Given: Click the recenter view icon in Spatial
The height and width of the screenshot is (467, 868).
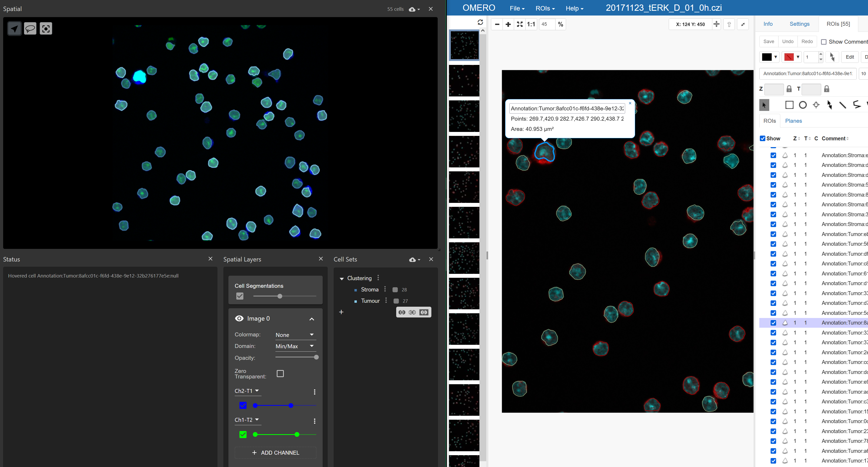Looking at the screenshot, I should (x=46, y=29).
